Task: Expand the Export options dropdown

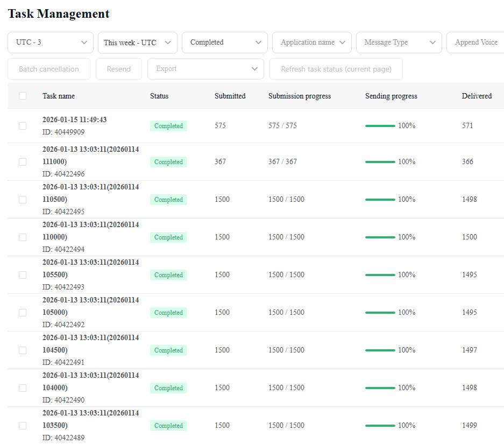Action: tap(205, 69)
